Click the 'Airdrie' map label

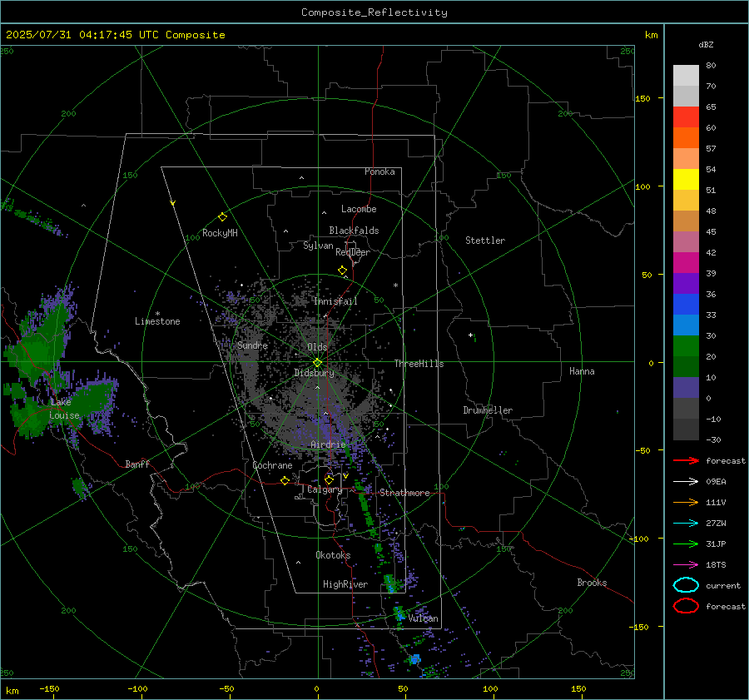[x=328, y=444]
